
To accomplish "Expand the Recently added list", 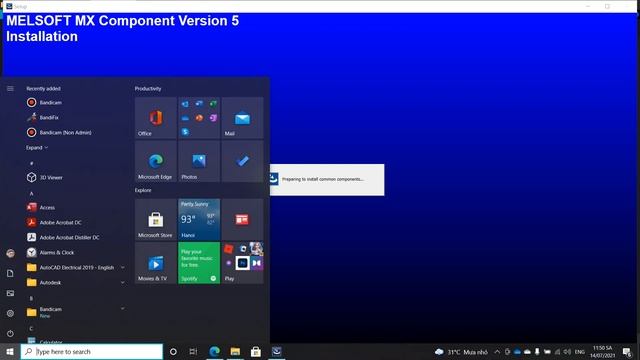I will click(x=37, y=148).
